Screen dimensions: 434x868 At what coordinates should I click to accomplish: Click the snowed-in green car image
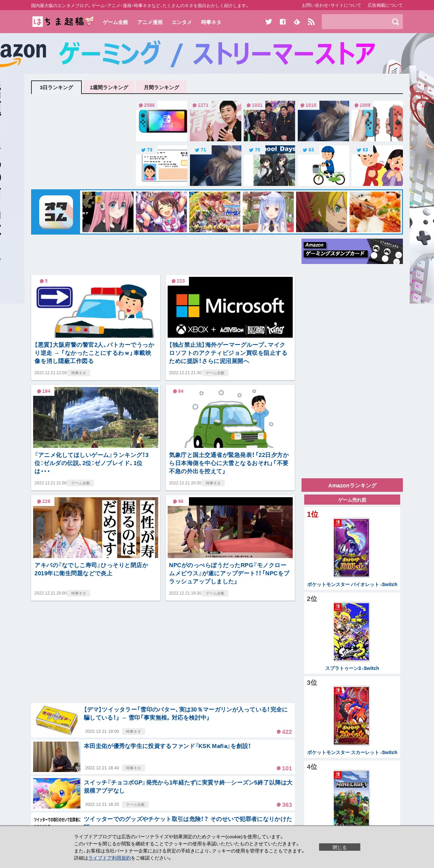pos(230,417)
